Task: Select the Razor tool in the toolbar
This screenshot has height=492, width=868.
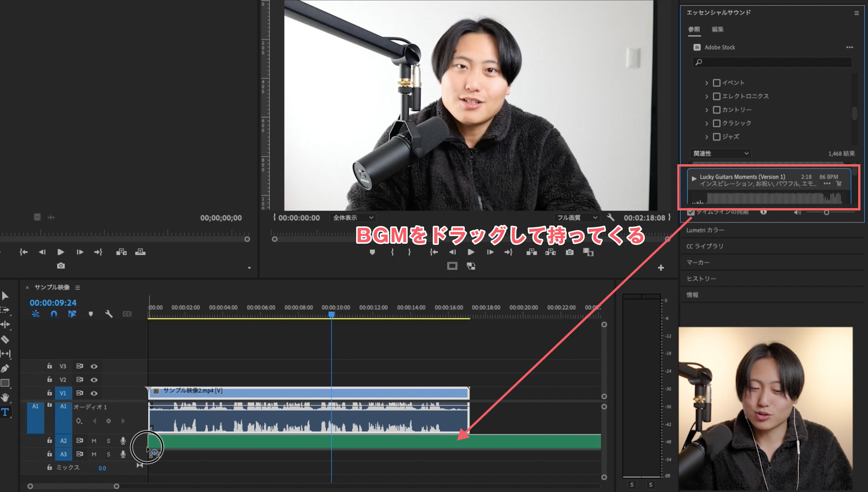Action: tap(5, 339)
